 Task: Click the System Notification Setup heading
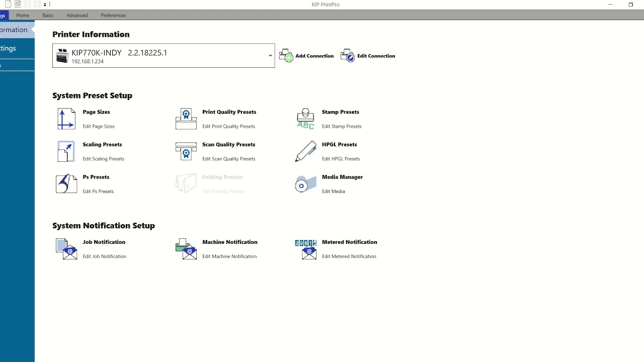coord(104,226)
